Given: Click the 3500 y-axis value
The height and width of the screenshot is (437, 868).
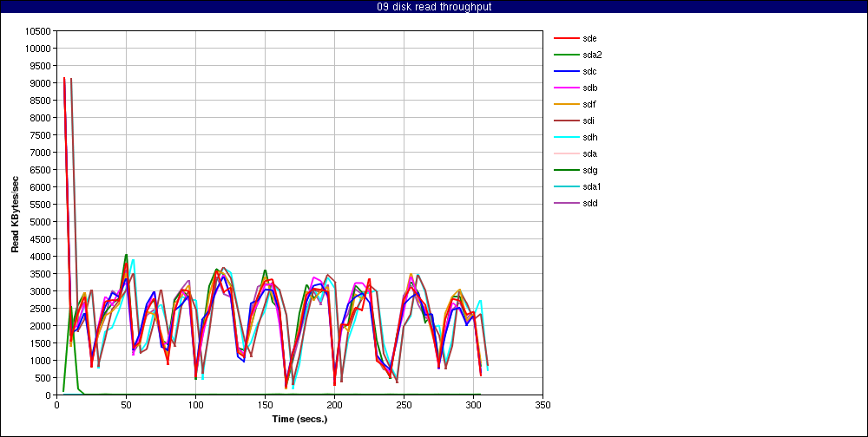Looking at the screenshot, I should [x=41, y=274].
